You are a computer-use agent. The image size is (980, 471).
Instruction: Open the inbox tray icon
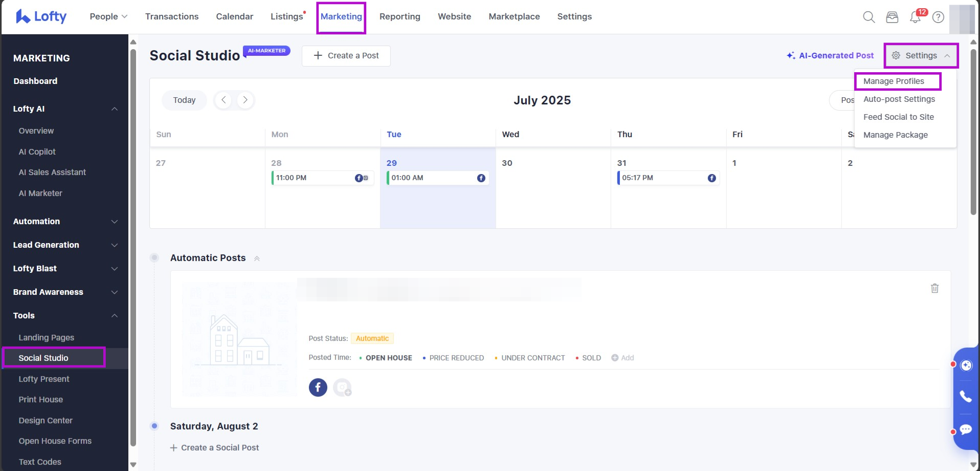[892, 17]
